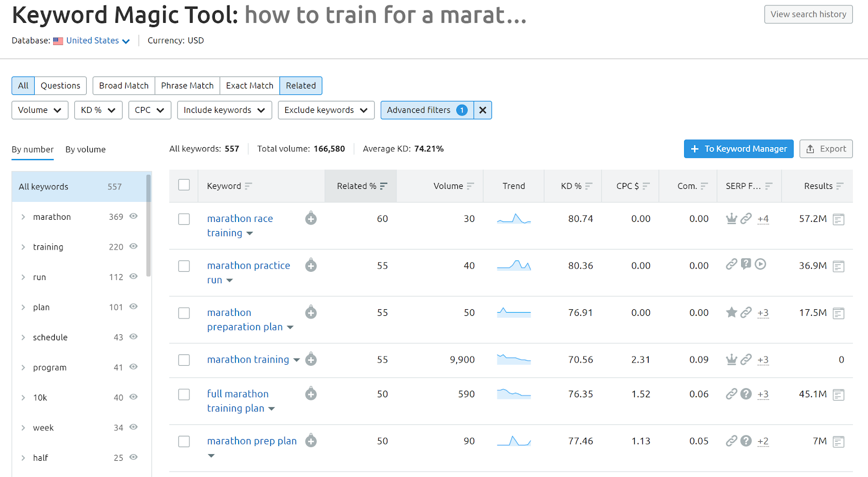Sort by Results column sort icon
Image resolution: width=868 pixels, height=477 pixels.
(840, 186)
